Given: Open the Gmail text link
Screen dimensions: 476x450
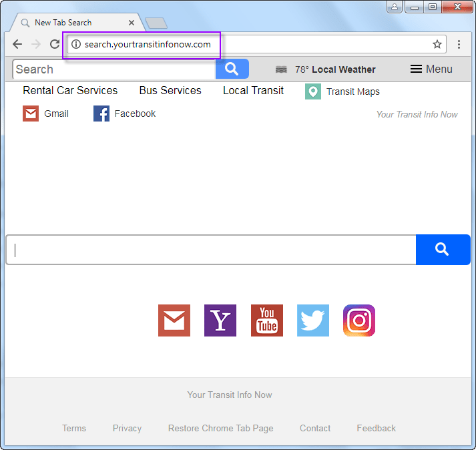Looking at the screenshot, I should tap(57, 114).
